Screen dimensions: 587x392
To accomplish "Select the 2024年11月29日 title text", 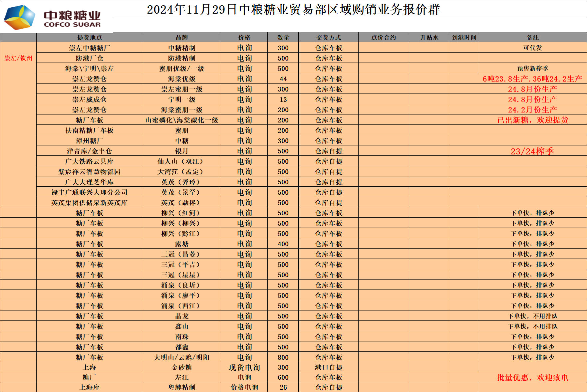I will pyautogui.click(x=293, y=9).
